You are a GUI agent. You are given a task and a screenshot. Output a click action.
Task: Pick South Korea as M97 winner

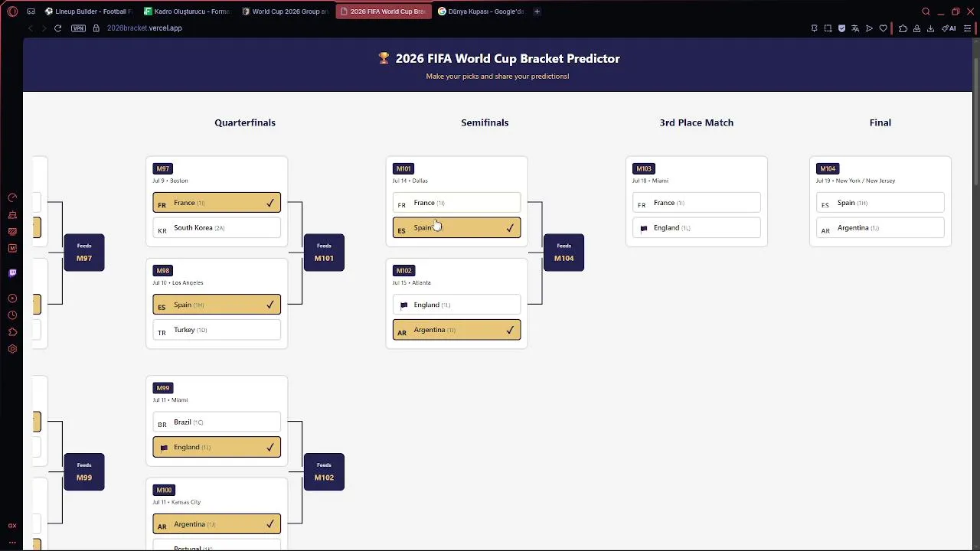point(217,228)
